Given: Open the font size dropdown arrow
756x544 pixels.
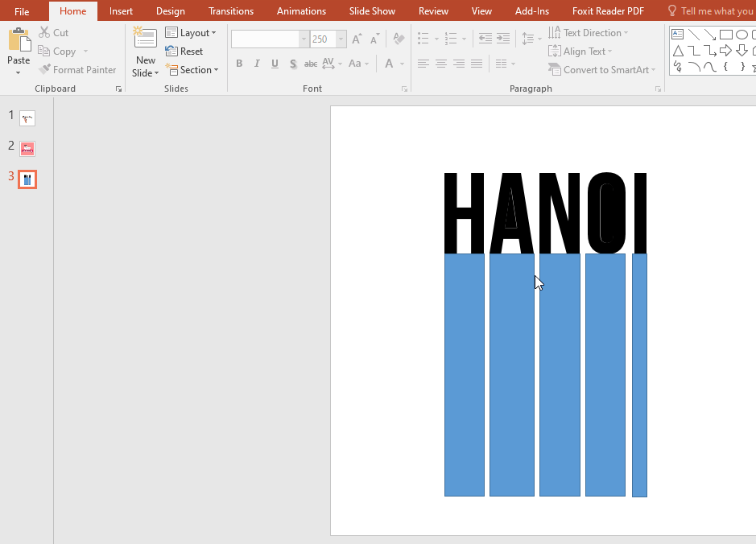Looking at the screenshot, I should 341,38.
